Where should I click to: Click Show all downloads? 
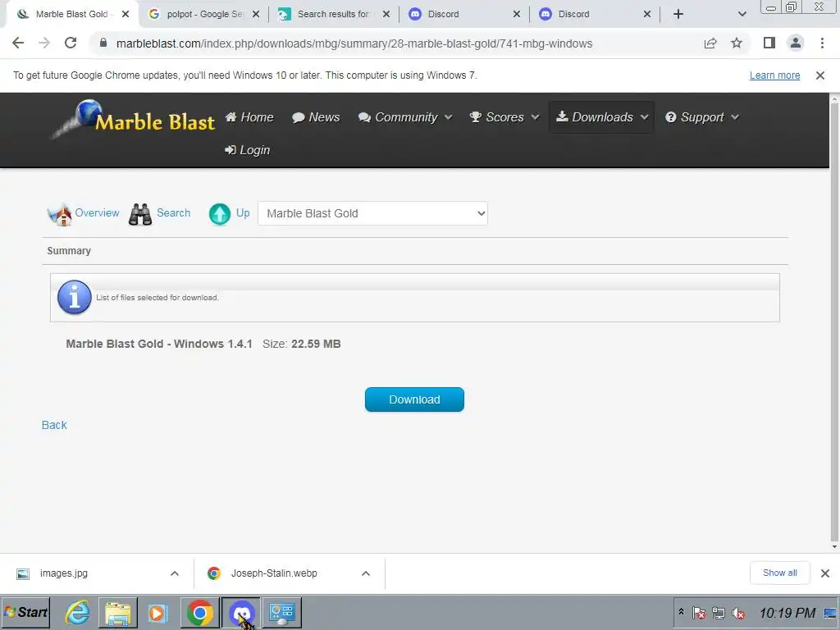tap(779, 573)
